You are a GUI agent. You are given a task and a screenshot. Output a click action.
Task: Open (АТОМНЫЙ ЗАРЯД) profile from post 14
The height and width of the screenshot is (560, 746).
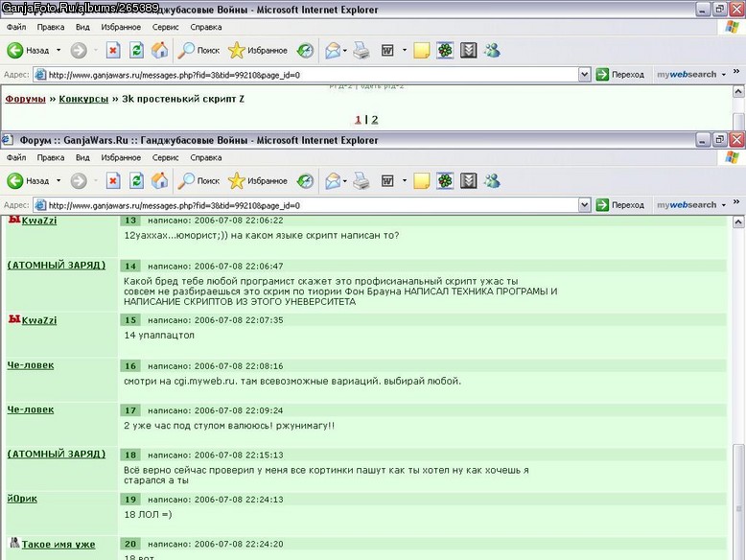coord(57,265)
